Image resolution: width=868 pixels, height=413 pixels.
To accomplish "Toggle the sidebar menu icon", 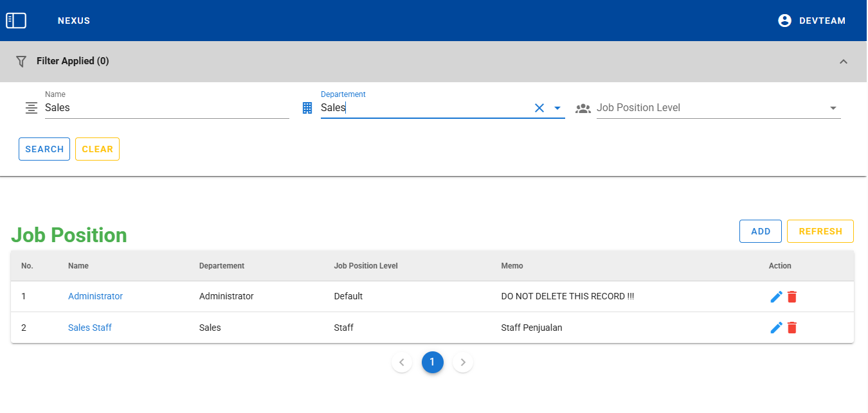I will (16, 21).
